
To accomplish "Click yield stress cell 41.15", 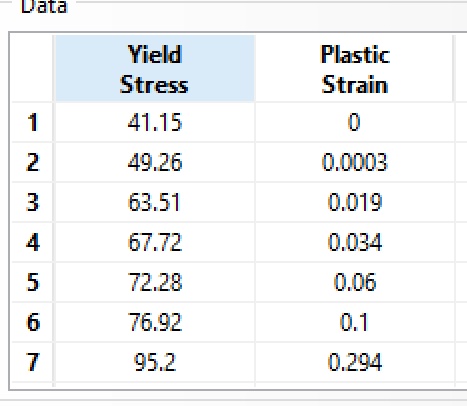I will [x=155, y=122].
